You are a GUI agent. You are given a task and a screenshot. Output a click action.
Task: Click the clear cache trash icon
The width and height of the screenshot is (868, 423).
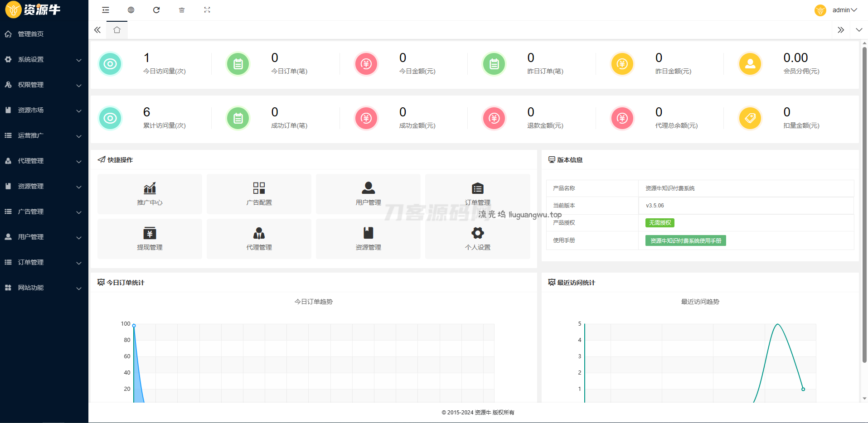(182, 10)
